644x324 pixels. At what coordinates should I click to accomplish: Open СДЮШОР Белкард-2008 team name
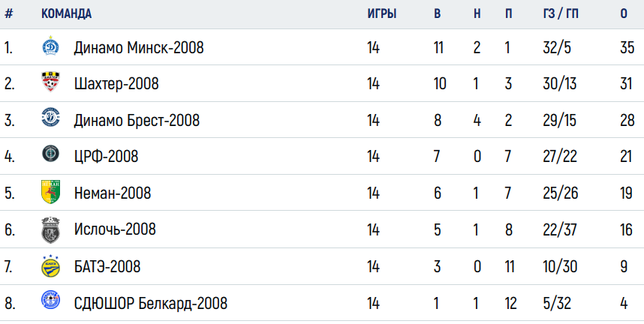150,304
